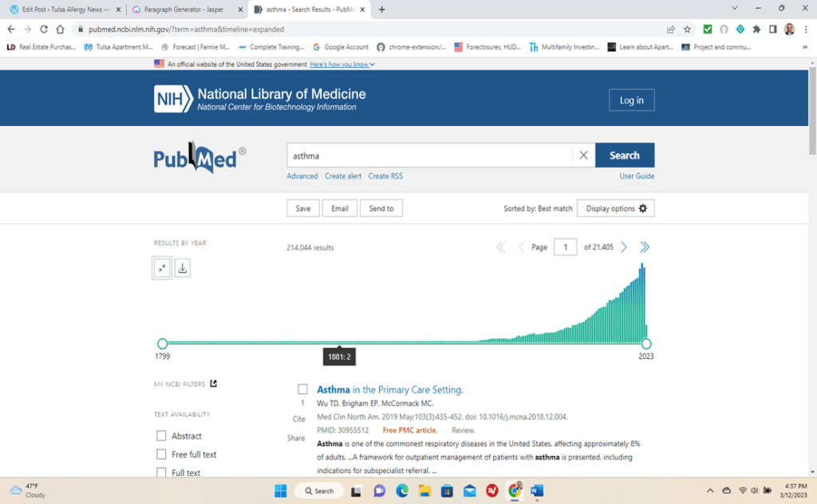
Task: Click the page number input field
Action: pyautogui.click(x=565, y=247)
